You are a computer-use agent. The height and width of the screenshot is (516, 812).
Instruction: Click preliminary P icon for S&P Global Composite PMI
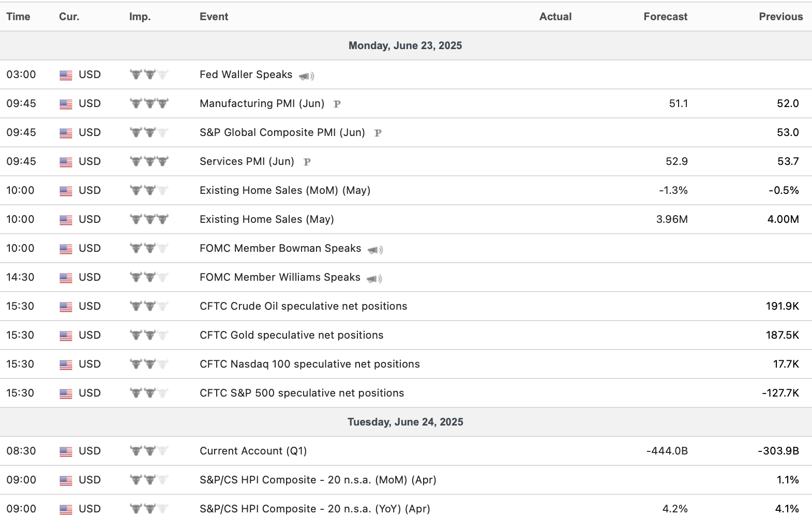pos(378,133)
